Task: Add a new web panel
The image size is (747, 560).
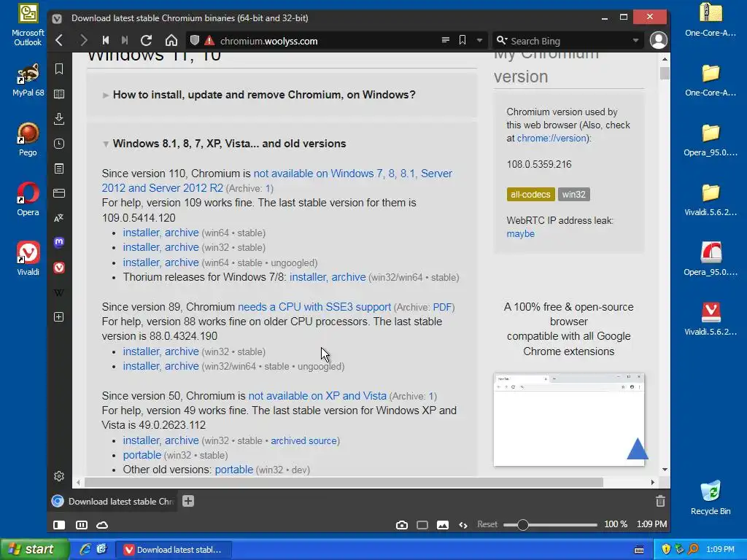Action: pos(59,317)
